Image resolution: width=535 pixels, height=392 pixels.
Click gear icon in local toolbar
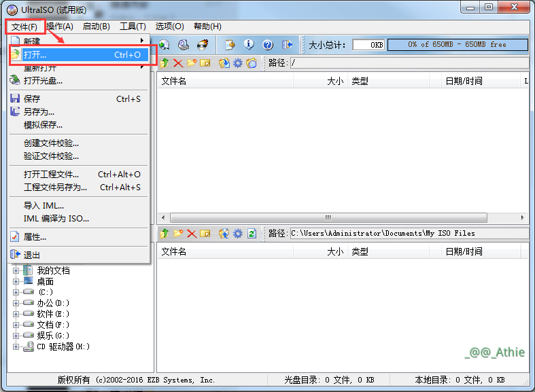click(x=238, y=234)
